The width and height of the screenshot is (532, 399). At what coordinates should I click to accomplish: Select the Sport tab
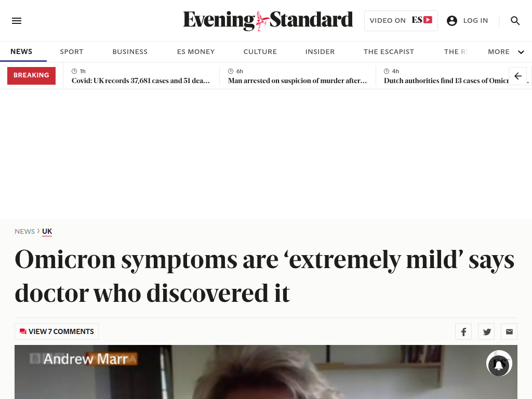point(72,52)
